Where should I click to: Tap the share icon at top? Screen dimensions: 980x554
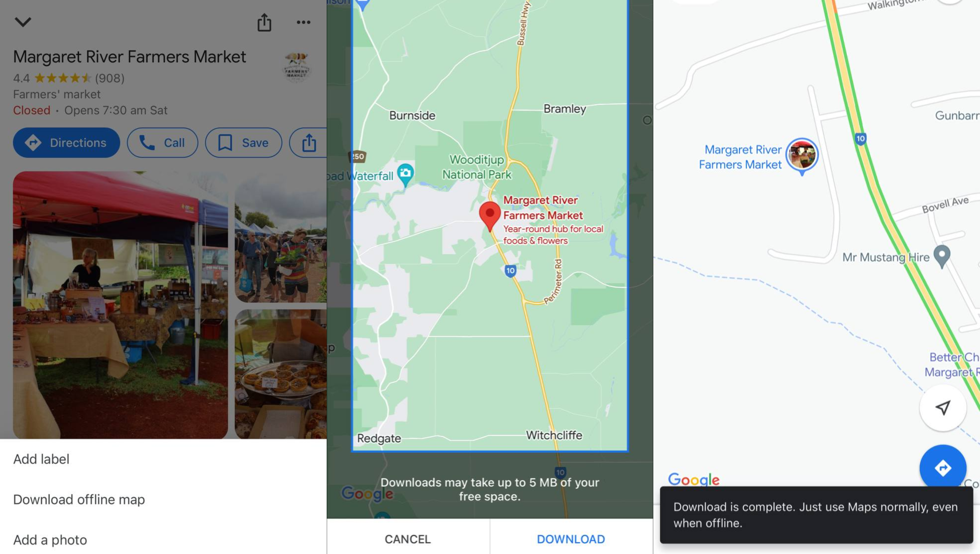[264, 22]
